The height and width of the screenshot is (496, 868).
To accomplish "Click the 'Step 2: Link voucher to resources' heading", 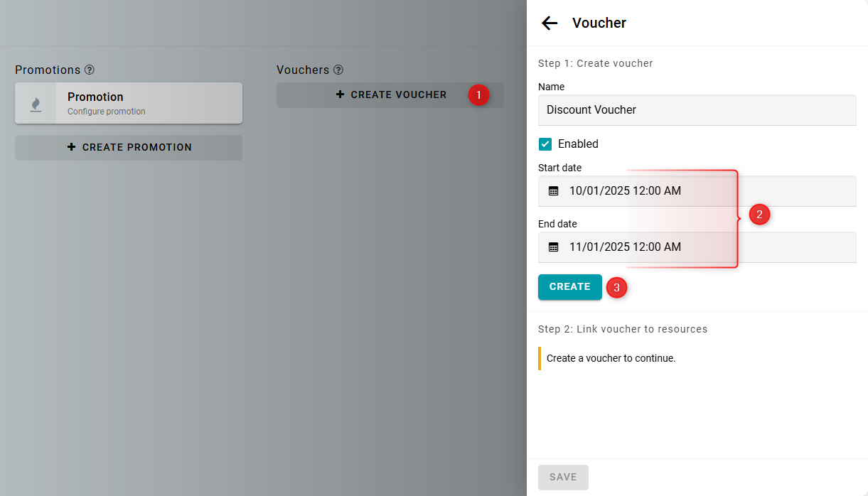I will 623,329.
